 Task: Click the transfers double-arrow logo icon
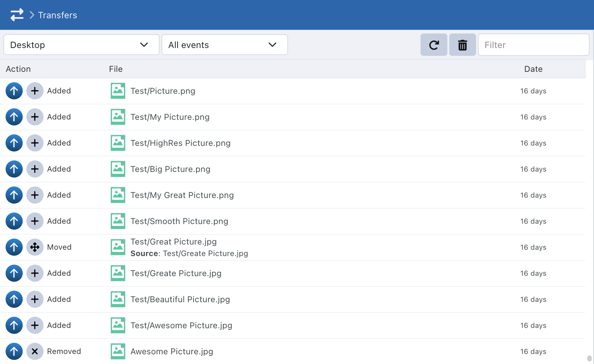tap(17, 15)
